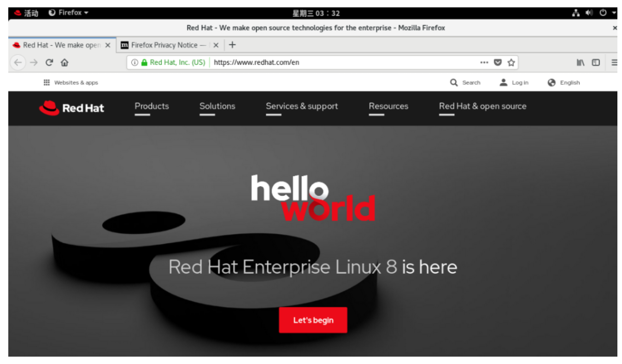Reload the page with the refresh icon

[x=49, y=63]
